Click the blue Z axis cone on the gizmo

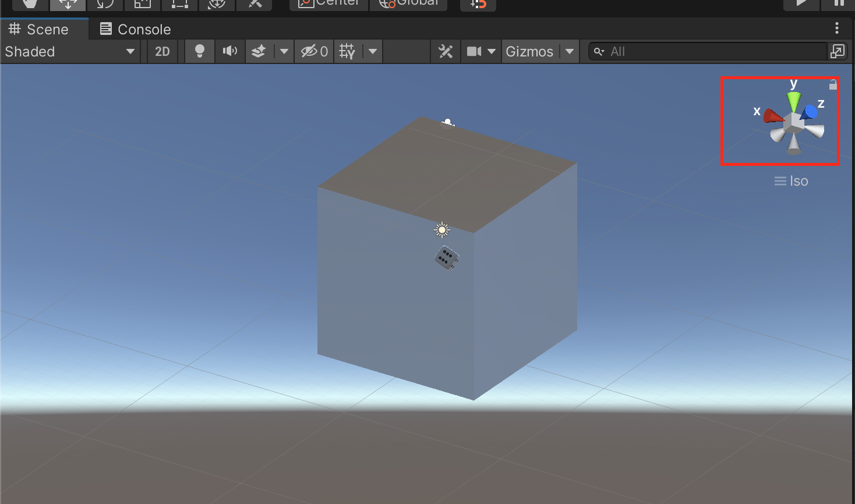pos(810,112)
